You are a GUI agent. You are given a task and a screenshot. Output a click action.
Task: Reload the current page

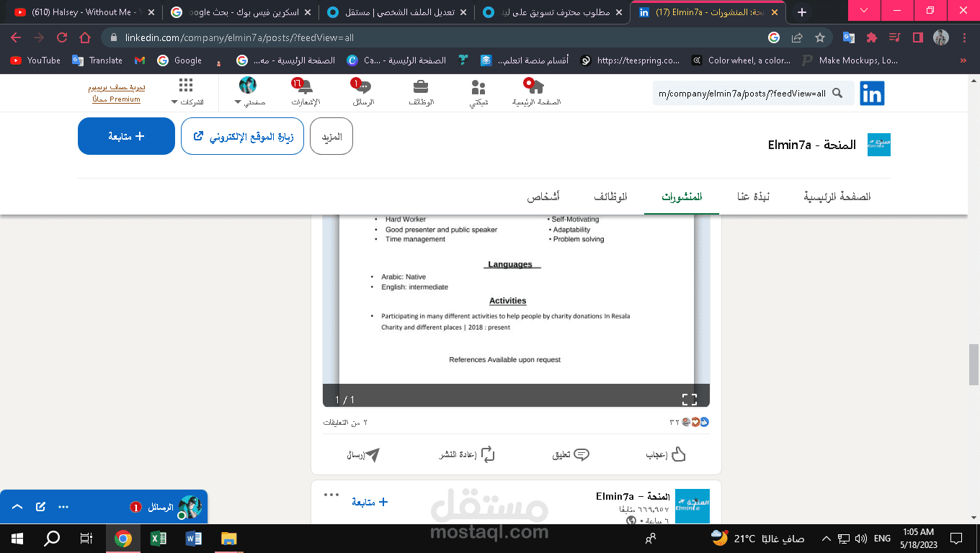pos(62,37)
